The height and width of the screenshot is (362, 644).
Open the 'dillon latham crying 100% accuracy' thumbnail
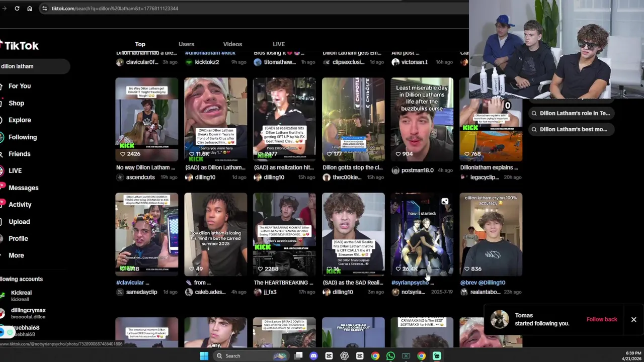click(491, 235)
